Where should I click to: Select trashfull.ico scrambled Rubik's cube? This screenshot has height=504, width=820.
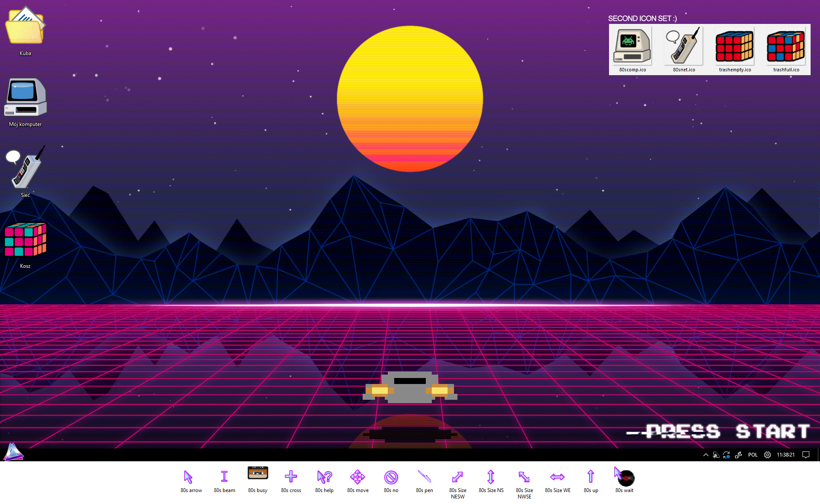point(786,45)
